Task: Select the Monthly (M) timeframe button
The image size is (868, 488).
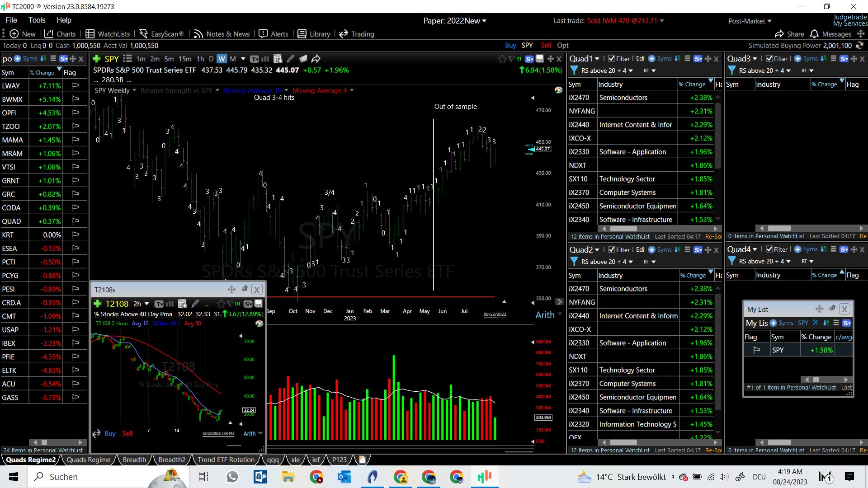Action: click(x=233, y=59)
